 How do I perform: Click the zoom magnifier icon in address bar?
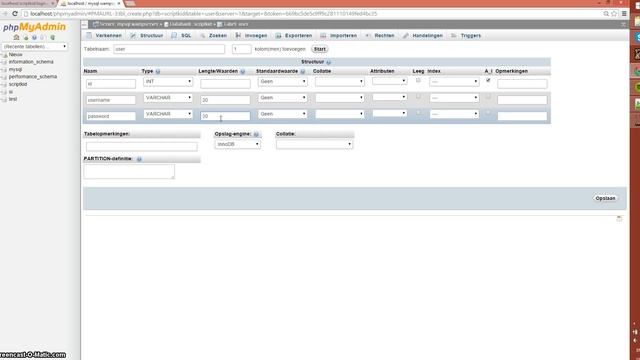coord(606,13)
